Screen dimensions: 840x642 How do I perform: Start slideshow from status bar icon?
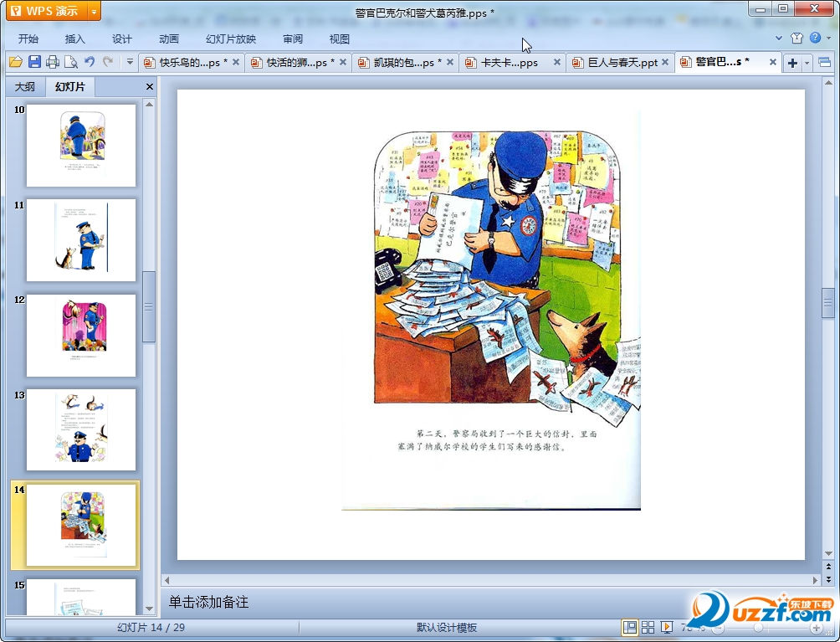[667, 627]
